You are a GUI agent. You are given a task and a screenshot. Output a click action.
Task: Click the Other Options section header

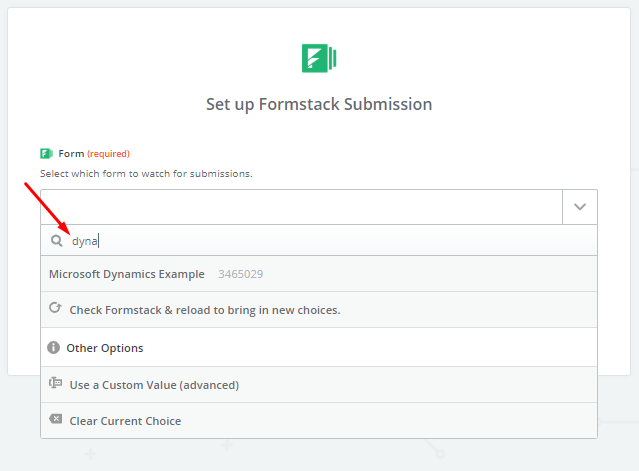coord(105,348)
